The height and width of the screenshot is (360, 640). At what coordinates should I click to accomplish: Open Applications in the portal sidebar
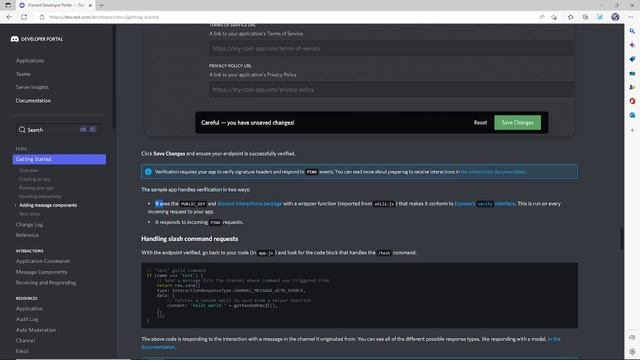click(x=30, y=61)
